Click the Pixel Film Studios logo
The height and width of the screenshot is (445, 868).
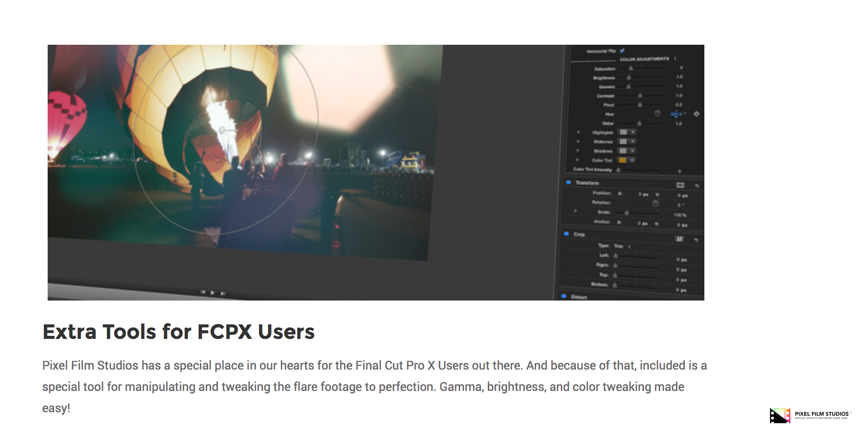click(x=810, y=415)
